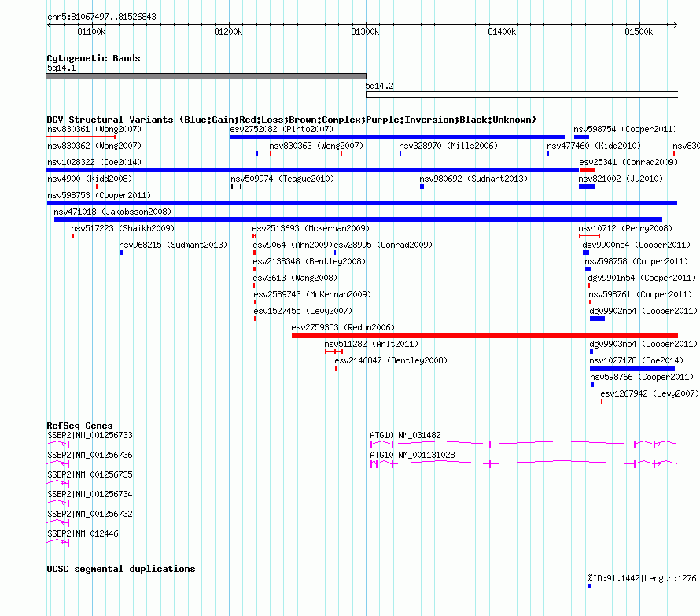Open variant nsv511282 (Arlt2011)
Screen dimensions: 700x616
(x=371, y=344)
